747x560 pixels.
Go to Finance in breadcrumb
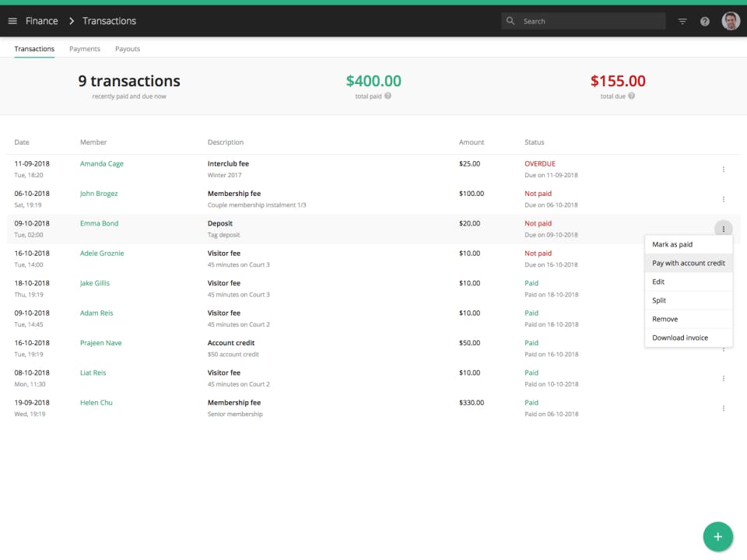[41, 21]
